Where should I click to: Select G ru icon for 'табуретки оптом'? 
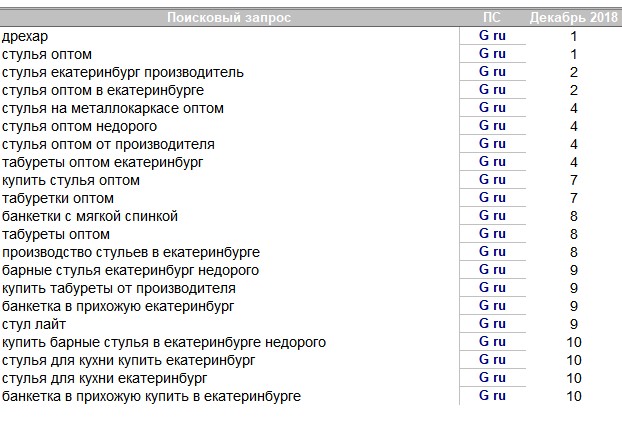click(492, 198)
